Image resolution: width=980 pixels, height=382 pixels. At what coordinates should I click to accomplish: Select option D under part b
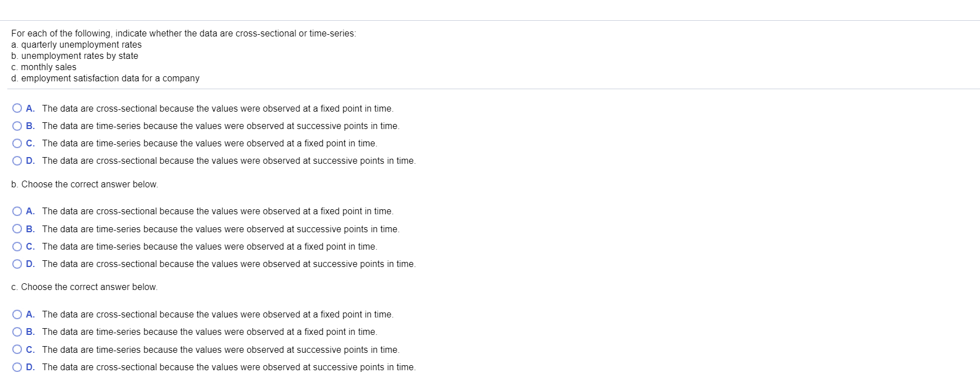[17, 264]
